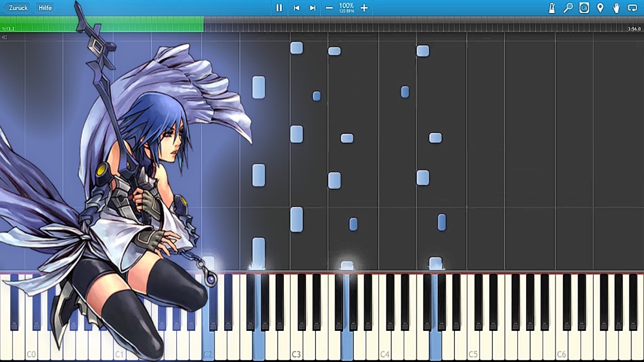Click the elapsed time 1:13.2
Image resolution: width=644 pixels, height=362 pixels.
tap(8, 29)
